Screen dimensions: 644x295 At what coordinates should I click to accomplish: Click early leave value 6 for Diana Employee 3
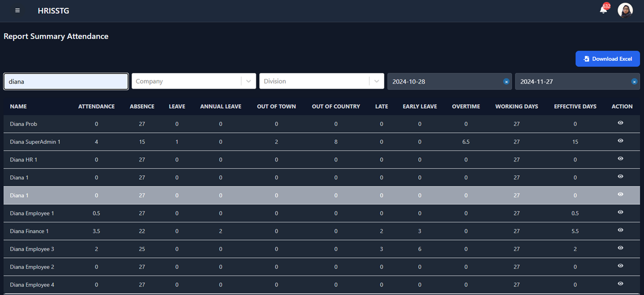(x=420, y=249)
